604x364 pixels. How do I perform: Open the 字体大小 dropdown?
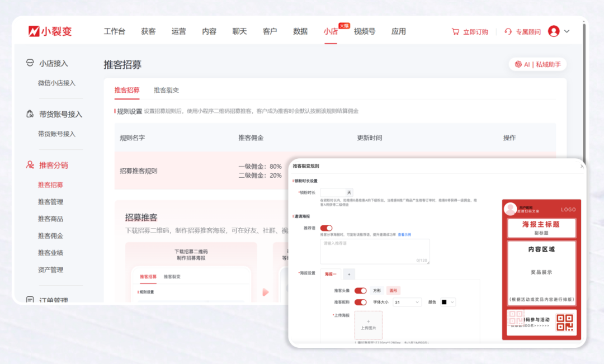[x=407, y=302]
